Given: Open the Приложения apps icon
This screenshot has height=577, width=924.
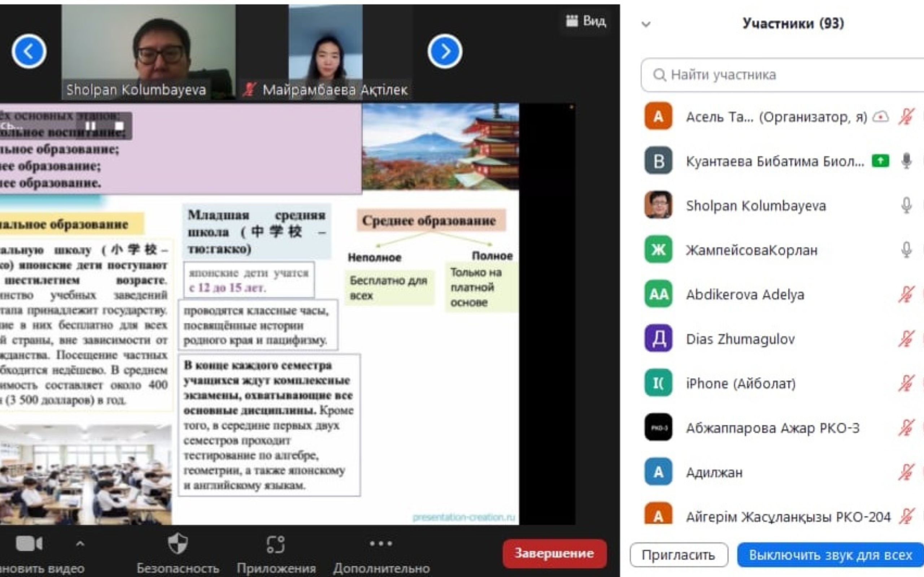Looking at the screenshot, I should (x=276, y=544).
